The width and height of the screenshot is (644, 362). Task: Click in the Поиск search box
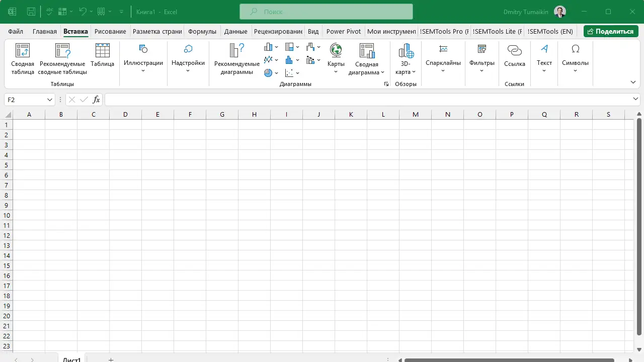326,12
